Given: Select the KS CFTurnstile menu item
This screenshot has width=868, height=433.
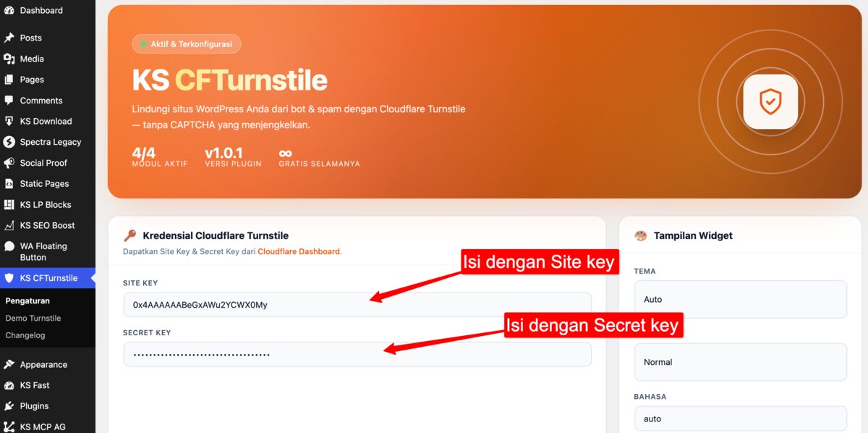Looking at the screenshot, I should pyautogui.click(x=48, y=278).
